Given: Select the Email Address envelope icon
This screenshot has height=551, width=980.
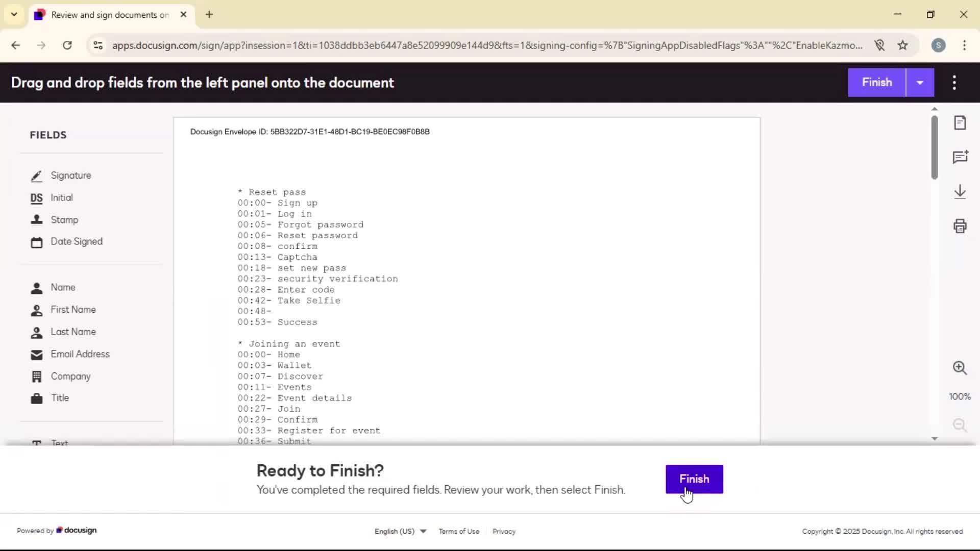Looking at the screenshot, I should pyautogui.click(x=36, y=355).
